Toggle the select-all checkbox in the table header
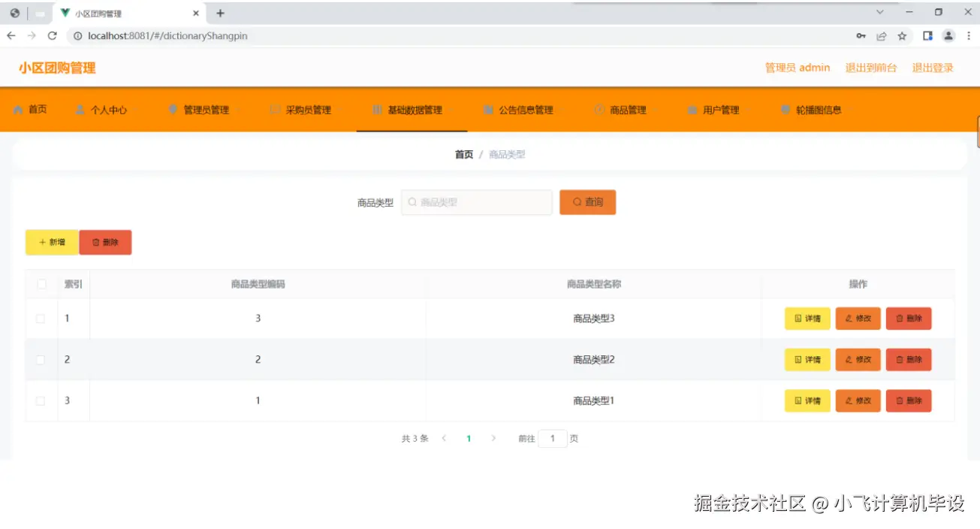 pos(41,284)
